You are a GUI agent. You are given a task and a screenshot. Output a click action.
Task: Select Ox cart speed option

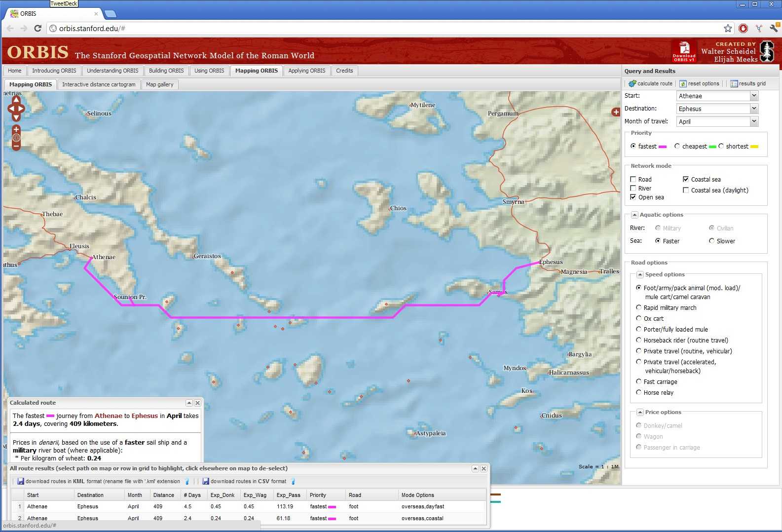click(x=638, y=318)
